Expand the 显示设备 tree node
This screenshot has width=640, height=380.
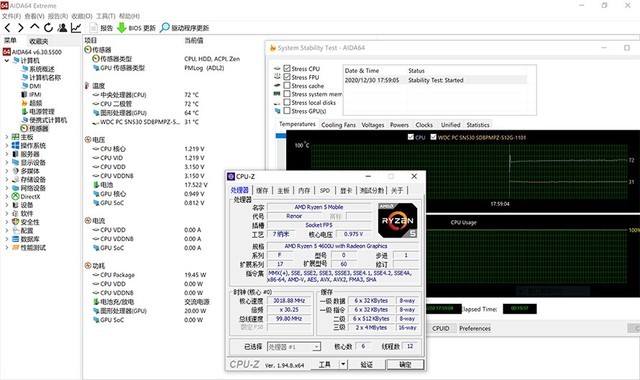point(7,162)
